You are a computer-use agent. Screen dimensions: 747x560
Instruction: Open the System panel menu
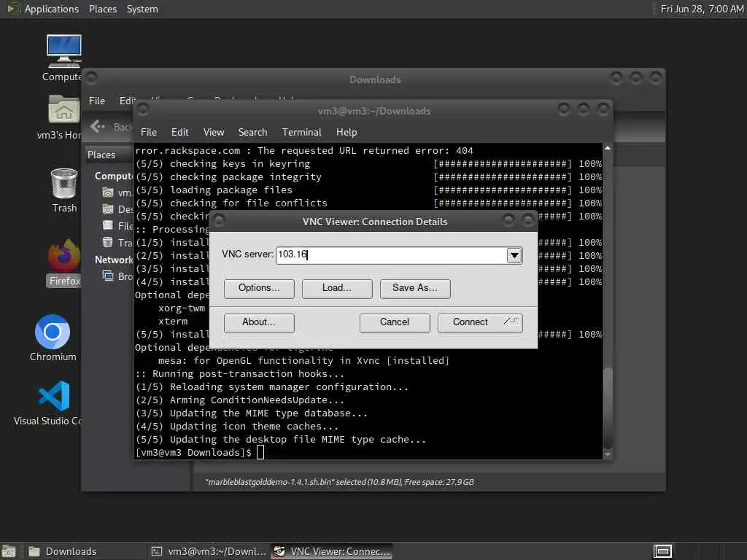point(142,9)
